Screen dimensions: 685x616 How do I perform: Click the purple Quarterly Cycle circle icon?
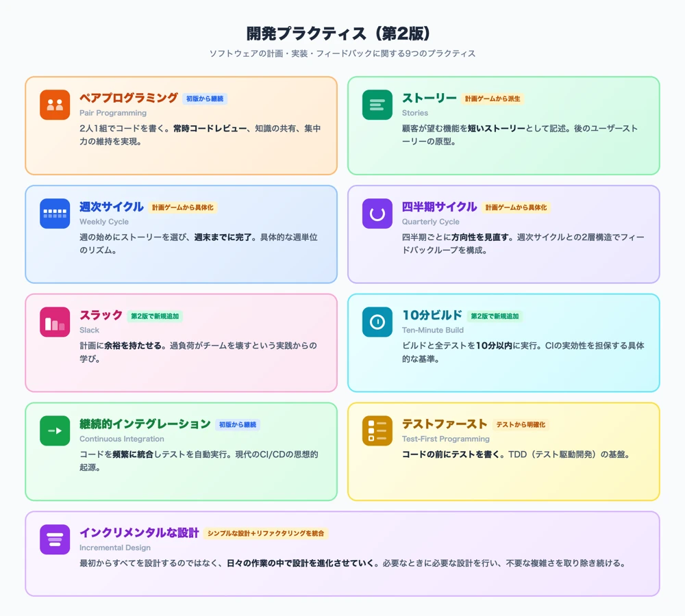click(377, 214)
